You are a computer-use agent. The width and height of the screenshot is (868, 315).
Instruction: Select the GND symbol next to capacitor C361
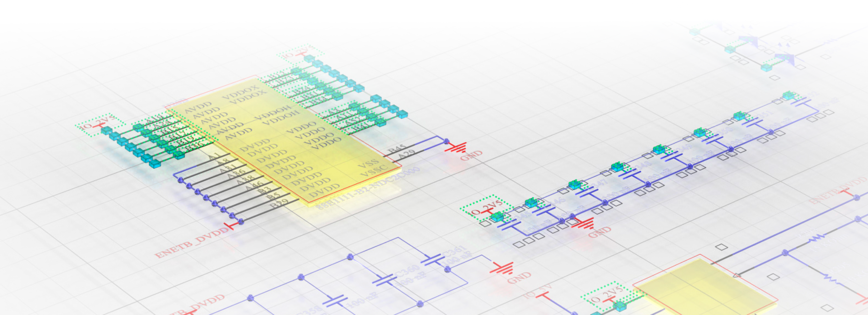tap(502, 268)
